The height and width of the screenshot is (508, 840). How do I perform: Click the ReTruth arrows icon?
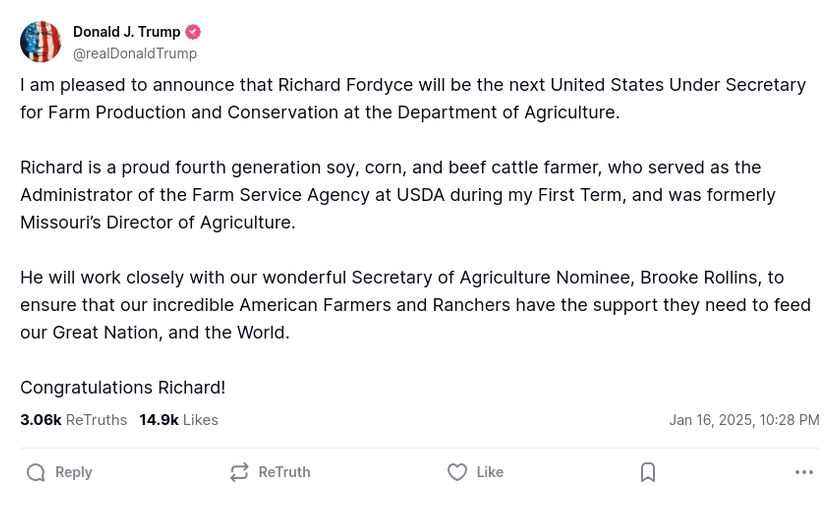click(x=239, y=472)
